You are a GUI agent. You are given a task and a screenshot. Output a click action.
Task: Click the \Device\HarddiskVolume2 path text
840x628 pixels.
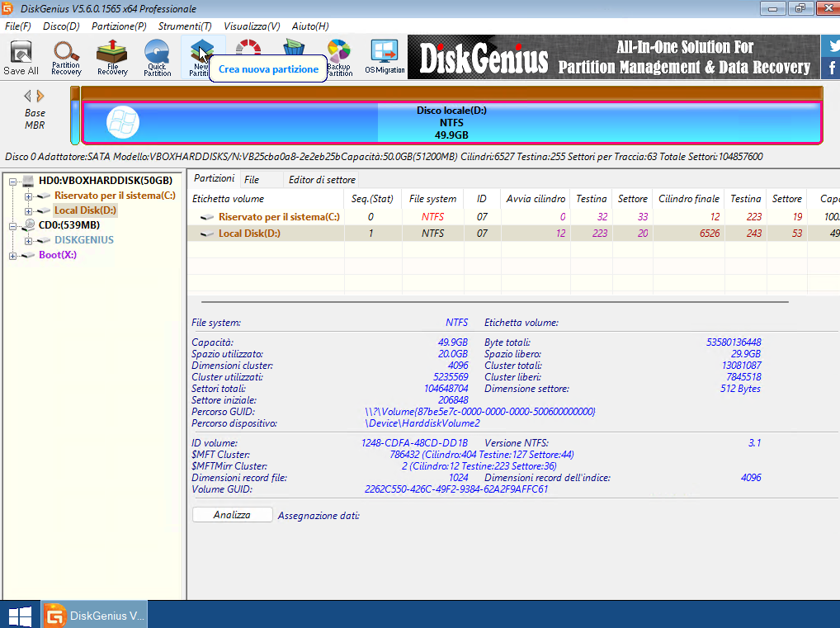pos(422,423)
